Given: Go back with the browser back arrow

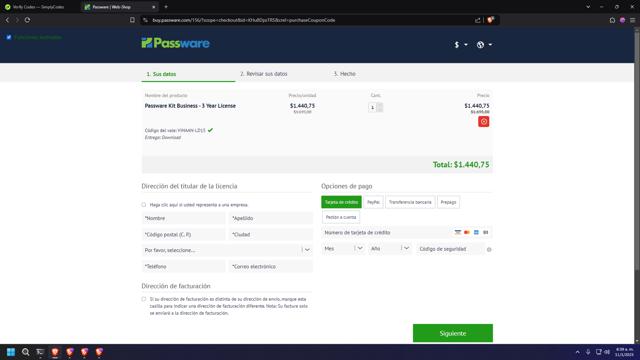Looking at the screenshot, I should 7,20.
